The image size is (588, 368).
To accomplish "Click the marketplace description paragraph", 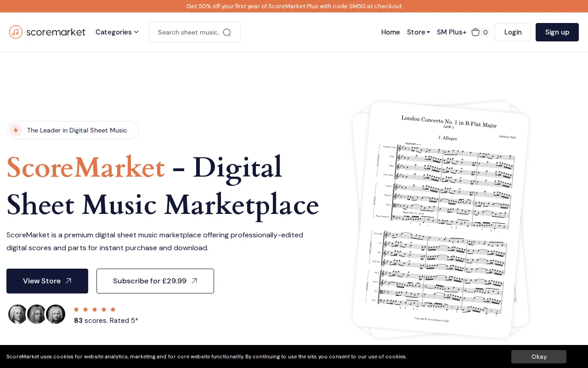I will 155,241.
